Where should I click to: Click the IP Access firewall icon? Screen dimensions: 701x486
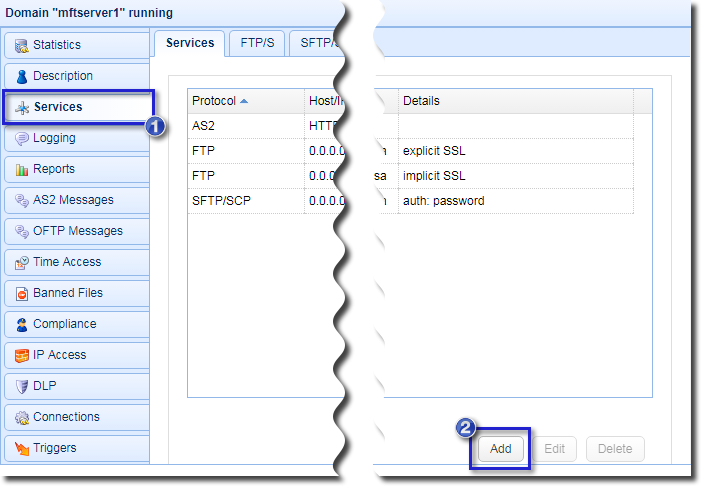(21, 355)
